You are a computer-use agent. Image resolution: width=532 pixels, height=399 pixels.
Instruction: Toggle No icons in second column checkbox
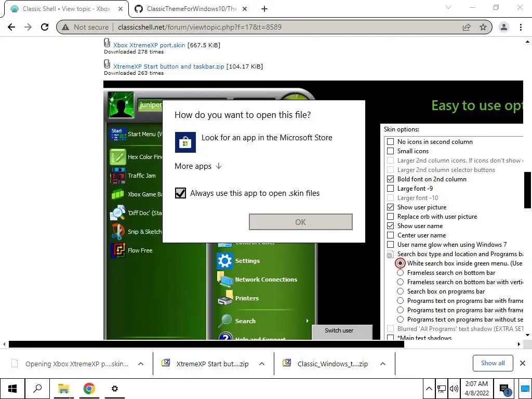(391, 141)
